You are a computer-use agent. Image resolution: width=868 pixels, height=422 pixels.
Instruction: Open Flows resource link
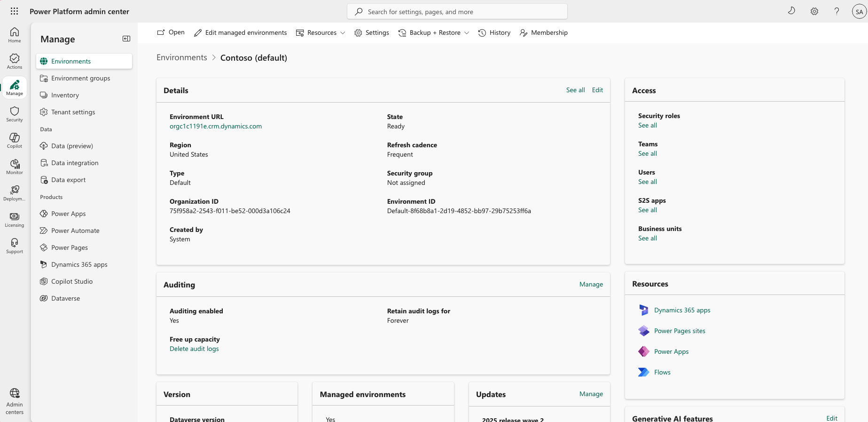[662, 372]
